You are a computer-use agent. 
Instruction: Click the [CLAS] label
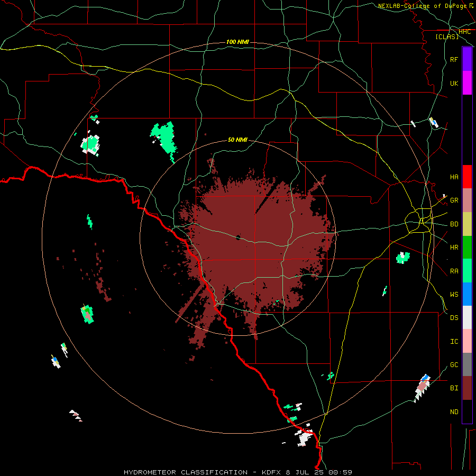click(447, 36)
